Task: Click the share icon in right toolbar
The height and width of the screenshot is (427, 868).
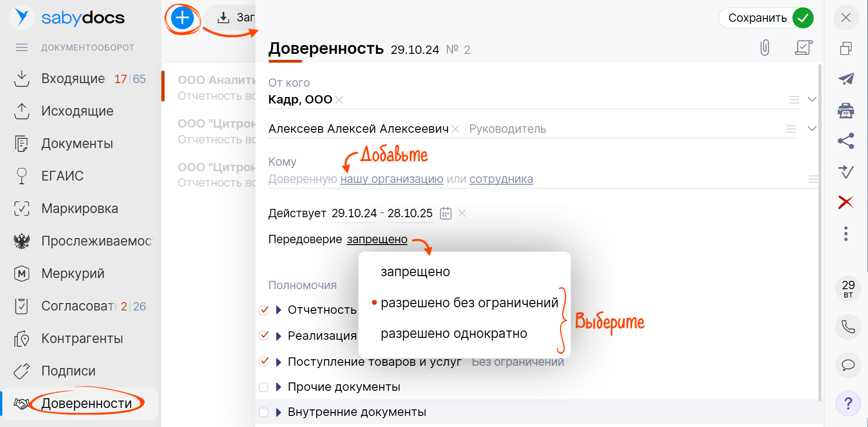Action: tap(846, 141)
